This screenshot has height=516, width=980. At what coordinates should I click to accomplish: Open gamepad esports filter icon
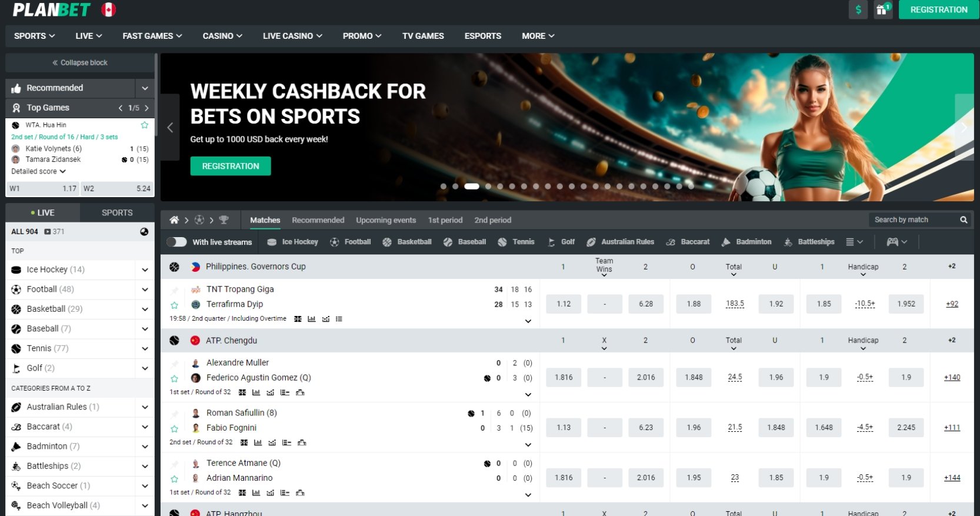tap(892, 242)
